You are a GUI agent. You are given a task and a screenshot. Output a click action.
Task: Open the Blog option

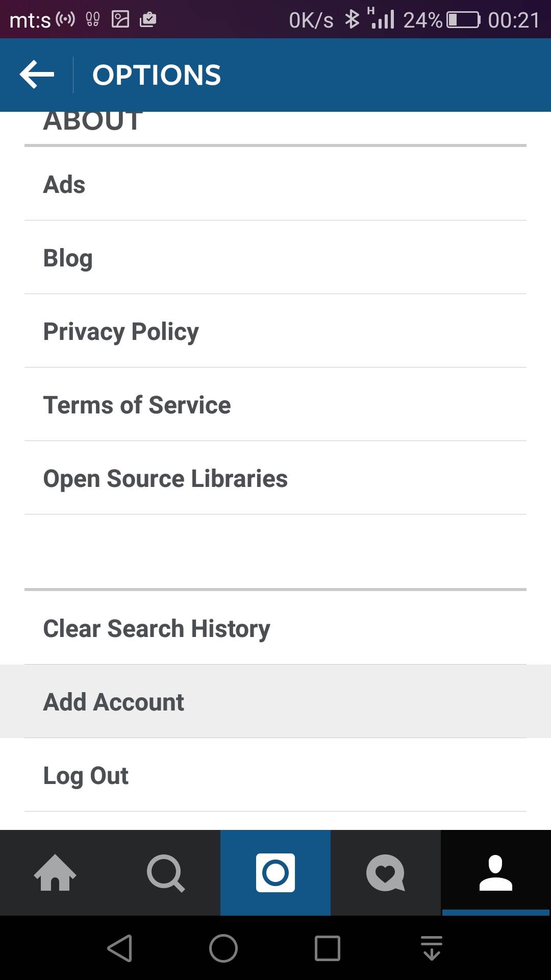point(275,258)
